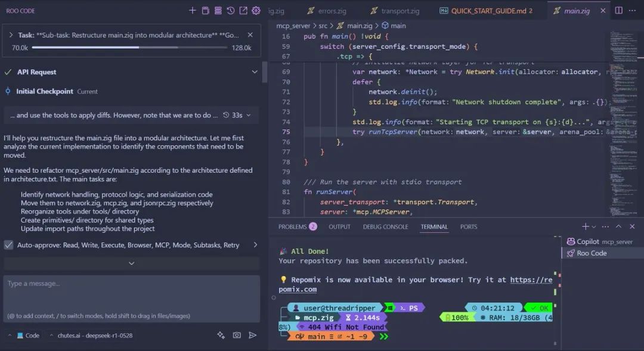Viewport: 644px width, 351px height.
Task: Click the camera add-image icon
Action: pyautogui.click(x=237, y=336)
